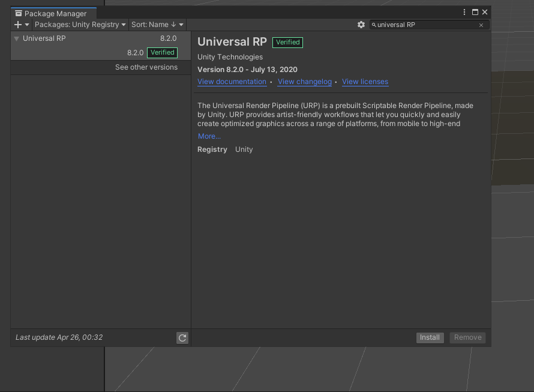Open the View documentation link
Viewport: 534px width, 392px height.
click(232, 82)
